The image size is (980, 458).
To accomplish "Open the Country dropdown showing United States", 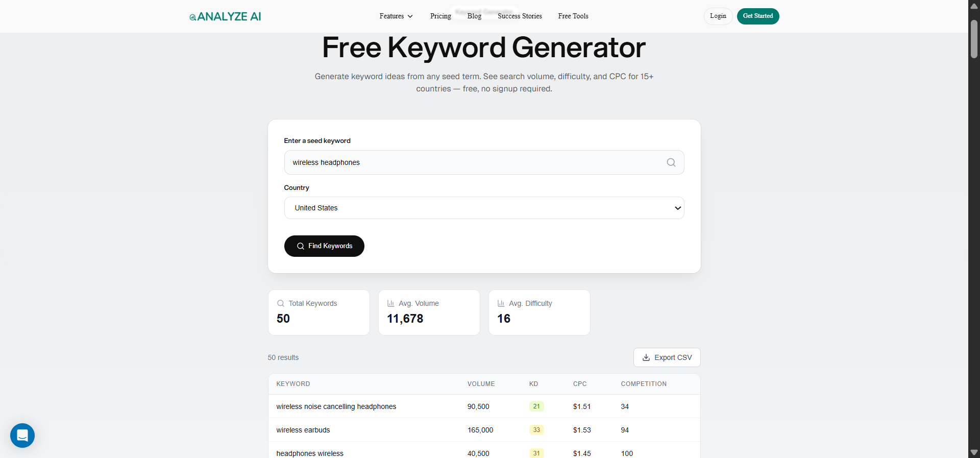I will pyautogui.click(x=484, y=208).
